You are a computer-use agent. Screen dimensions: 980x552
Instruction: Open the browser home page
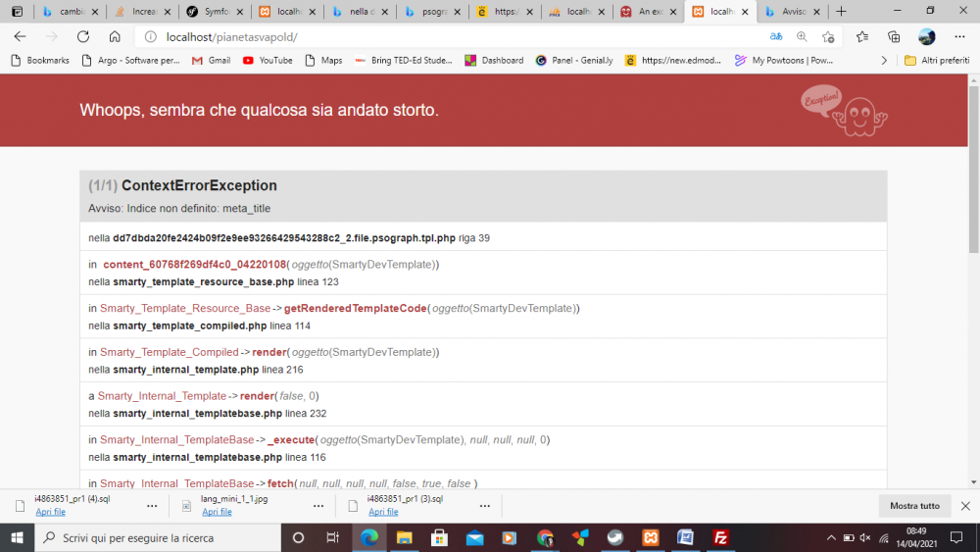pyautogui.click(x=115, y=37)
